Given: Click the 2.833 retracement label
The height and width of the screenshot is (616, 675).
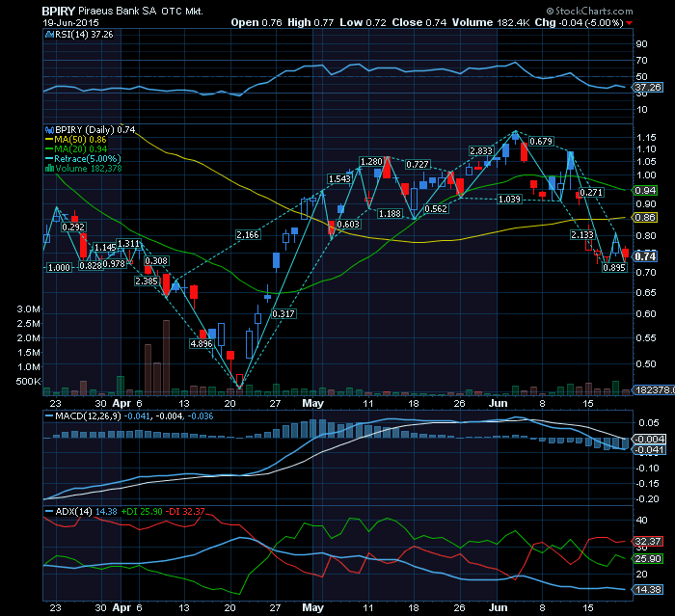Looking at the screenshot, I should click(x=481, y=150).
